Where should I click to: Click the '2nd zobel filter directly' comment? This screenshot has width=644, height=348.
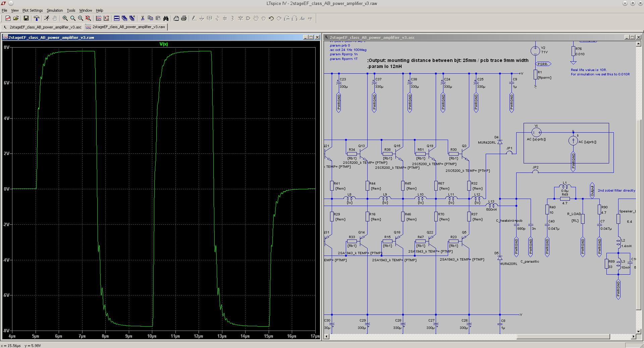[616, 190]
